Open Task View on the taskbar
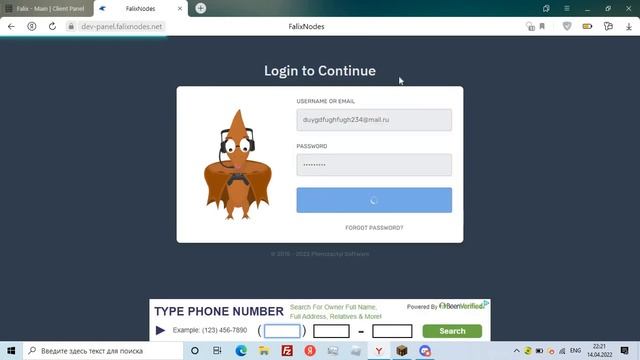Viewport: 640px width, 360px height. click(x=217, y=351)
